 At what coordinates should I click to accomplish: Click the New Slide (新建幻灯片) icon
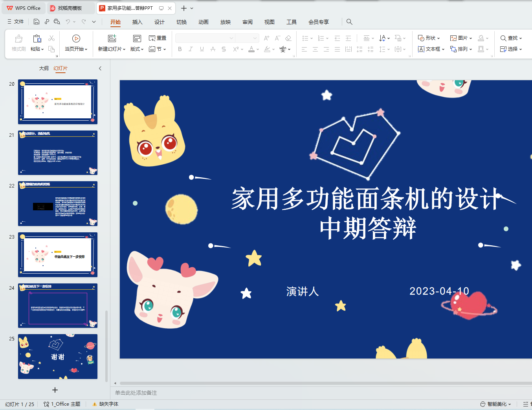112,39
